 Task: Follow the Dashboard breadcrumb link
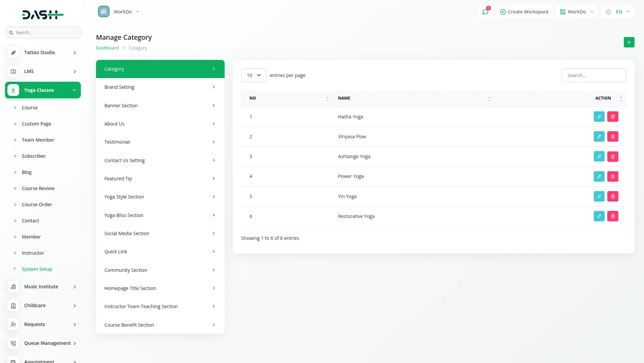107,48
